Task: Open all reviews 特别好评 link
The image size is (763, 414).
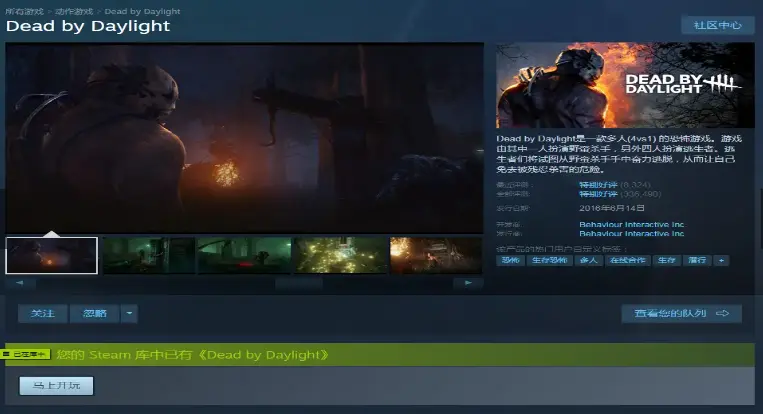Action: pyautogui.click(x=598, y=194)
